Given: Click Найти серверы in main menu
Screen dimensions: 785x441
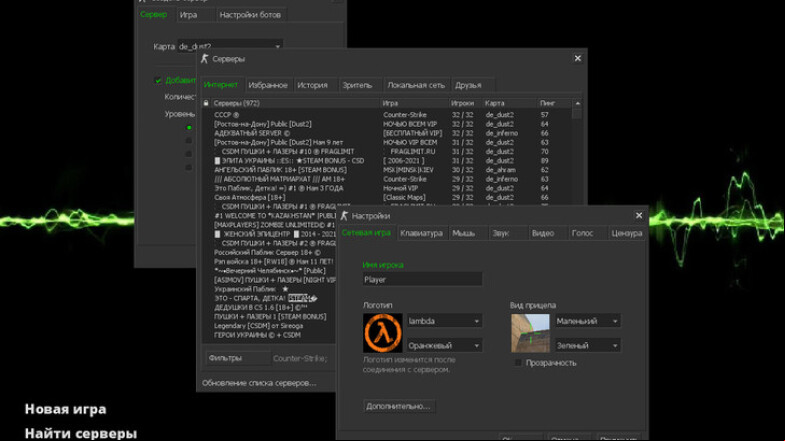Looking at the screenshot, I should [81, 433].
